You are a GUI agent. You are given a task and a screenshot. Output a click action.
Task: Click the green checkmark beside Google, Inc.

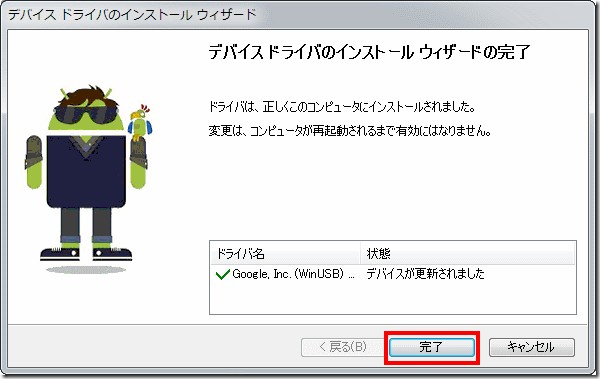coord(223,274)
